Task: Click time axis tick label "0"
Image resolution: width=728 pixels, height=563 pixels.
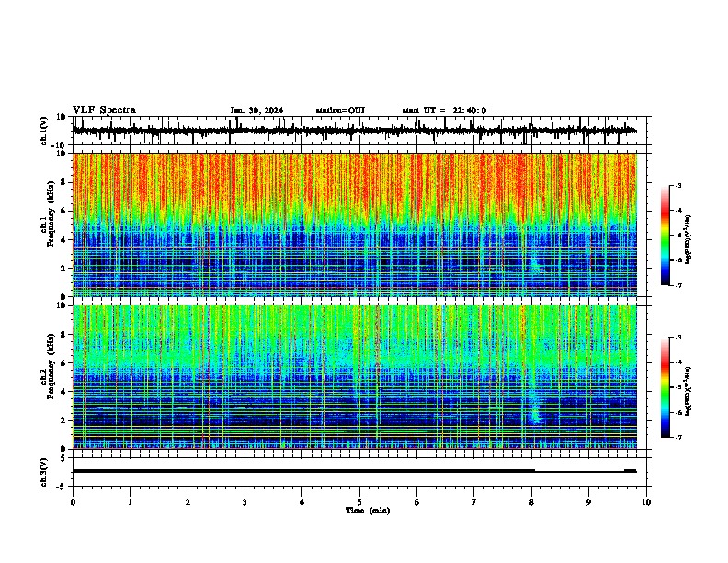Action: click(x=73, y=502)
